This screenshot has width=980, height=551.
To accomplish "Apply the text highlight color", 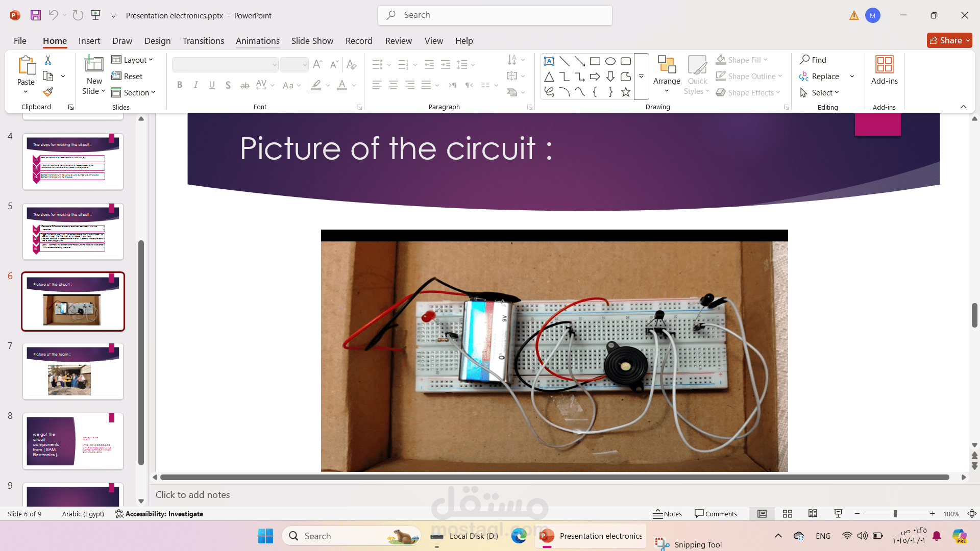I will tap(316, 85).
